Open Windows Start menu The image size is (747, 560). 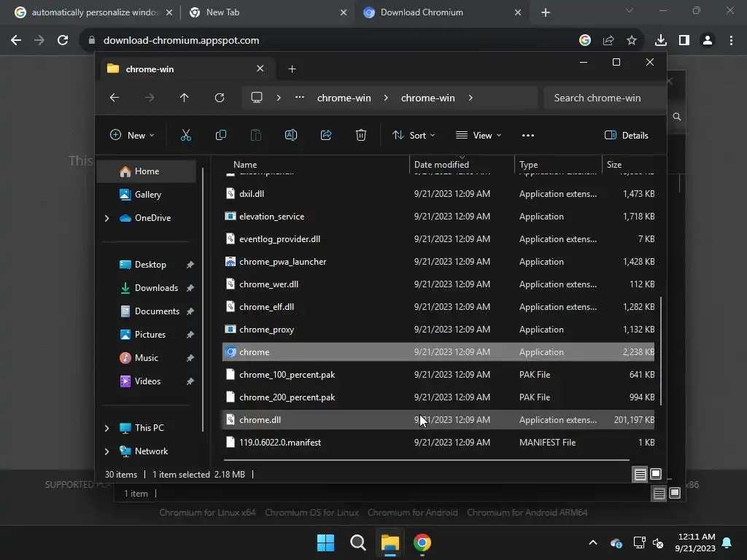pos(326,542)
